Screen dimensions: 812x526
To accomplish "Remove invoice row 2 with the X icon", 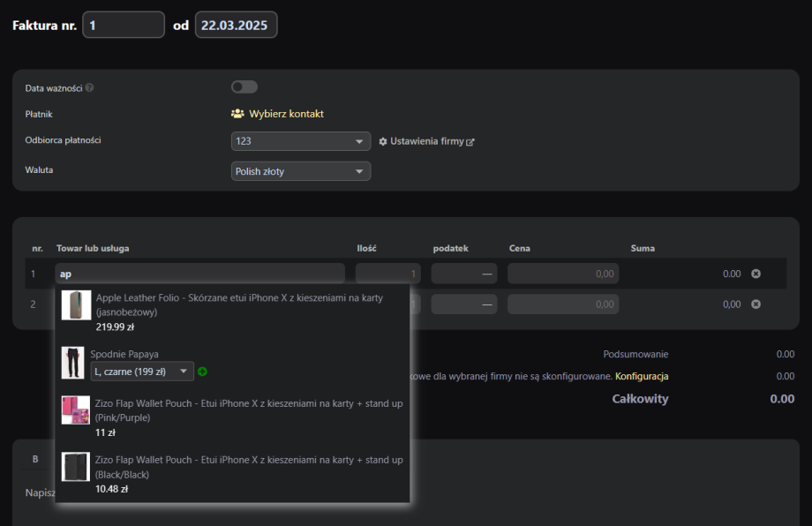I will pos(756,304).
